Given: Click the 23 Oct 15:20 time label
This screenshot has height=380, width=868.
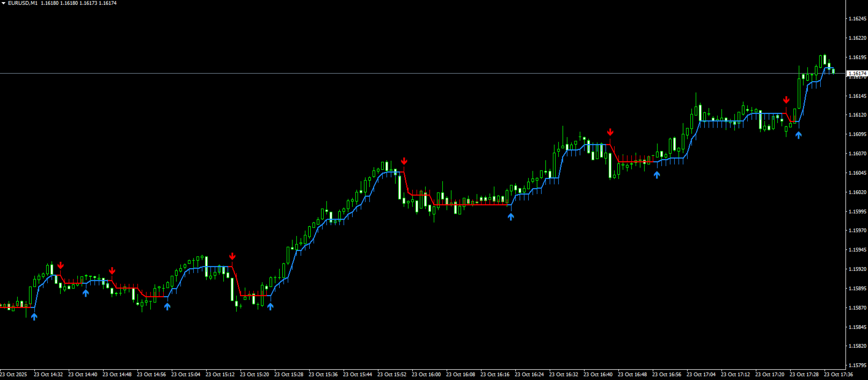Looking at the screenshot, I should coord(254,375).
